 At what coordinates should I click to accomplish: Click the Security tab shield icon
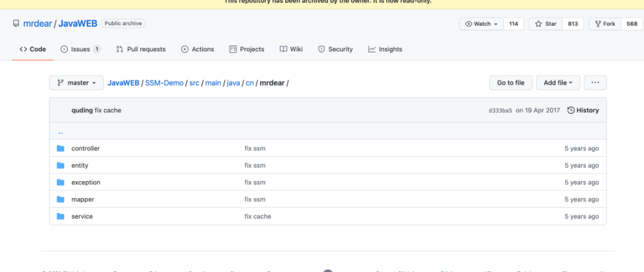click(x=321, y=50)
